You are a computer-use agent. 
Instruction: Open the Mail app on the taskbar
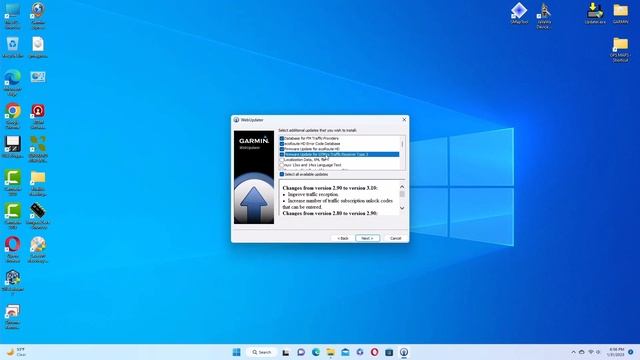(x=345, y=352)
